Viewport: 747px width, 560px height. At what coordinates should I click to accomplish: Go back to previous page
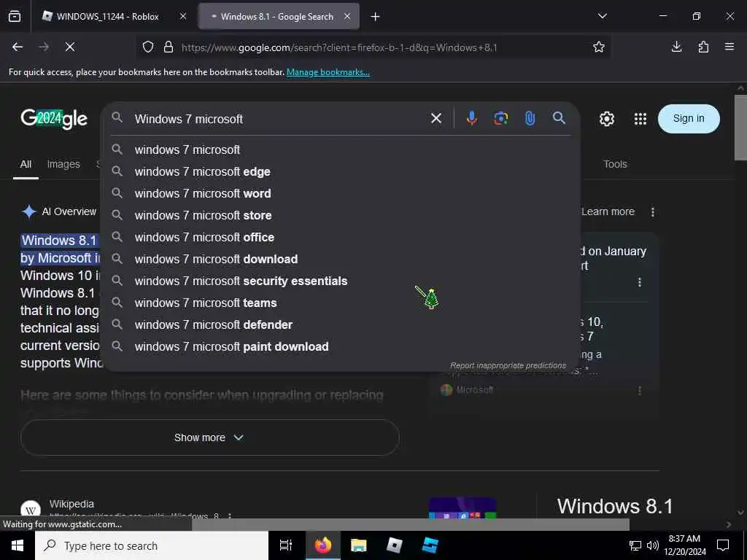tap(18, 47)
